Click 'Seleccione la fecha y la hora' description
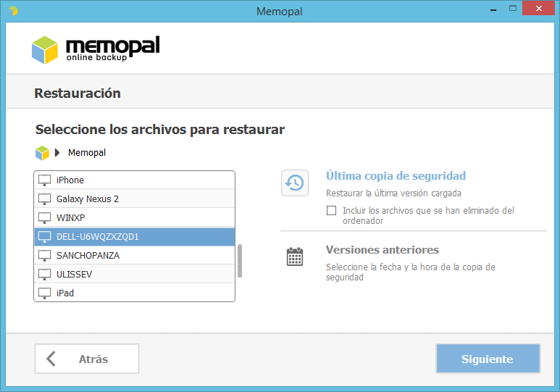Image resolution: width=560 pixels, height=392 pixels. 410,272
